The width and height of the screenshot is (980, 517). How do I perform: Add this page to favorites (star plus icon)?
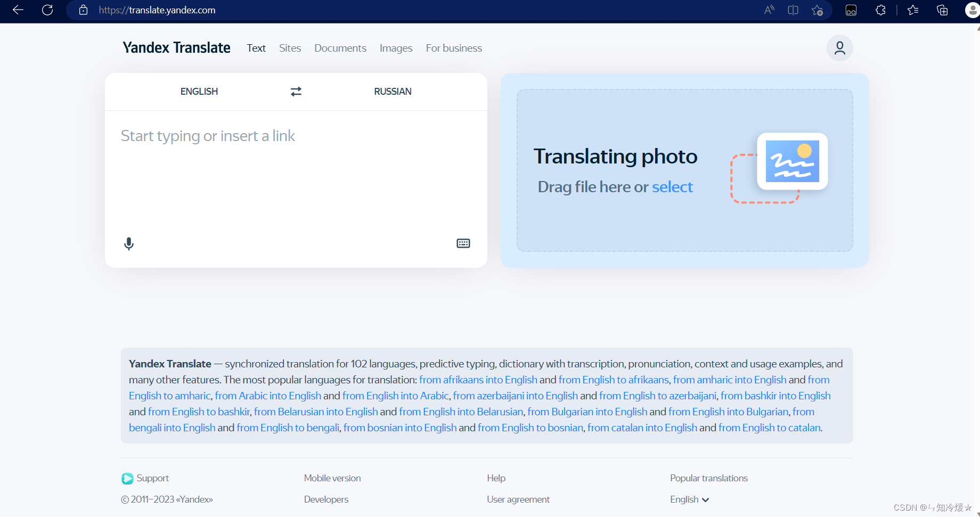[x=818, y=10]
